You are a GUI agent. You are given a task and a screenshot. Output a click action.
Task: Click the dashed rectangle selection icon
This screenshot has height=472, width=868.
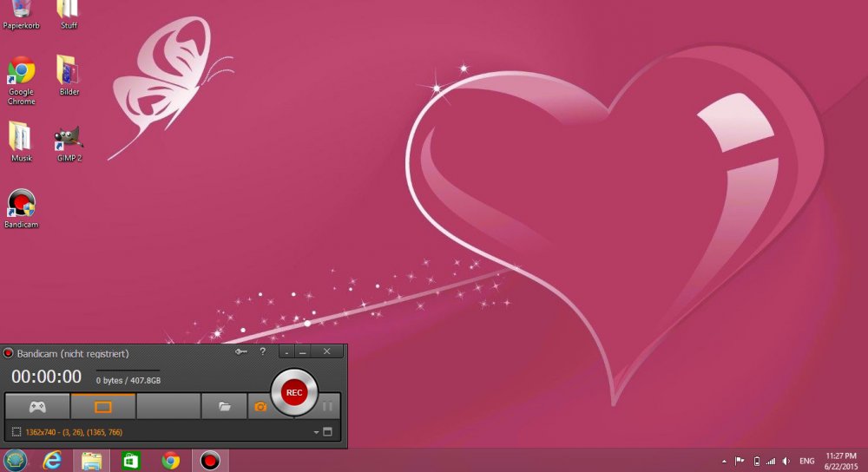tap(16, 432)
